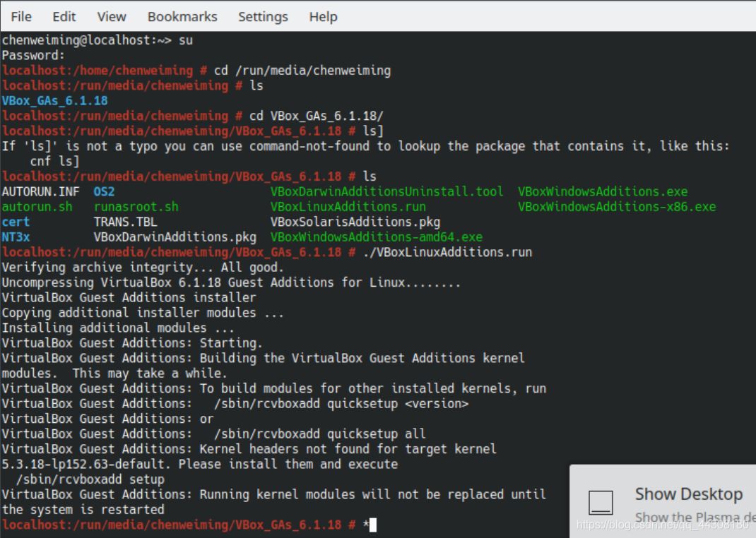This screenshot has height=538, width=756.
Task: Click the autorun.sh filename in listing
Action: (x=37, y=207)
